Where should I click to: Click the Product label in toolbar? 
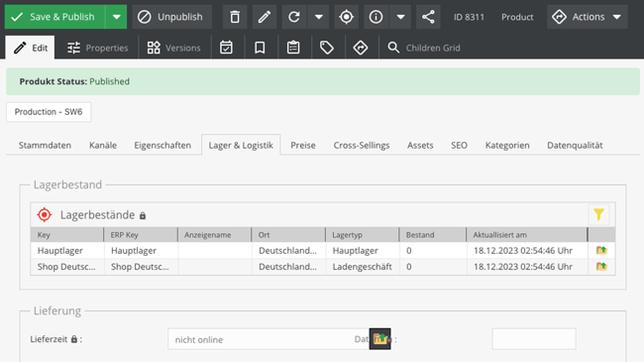(x=517, y=17)
